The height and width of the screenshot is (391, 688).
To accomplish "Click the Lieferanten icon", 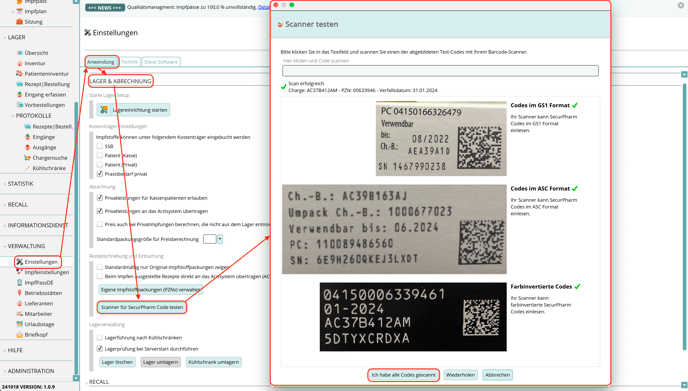I will pyautogui.click(x=19, y=303).
